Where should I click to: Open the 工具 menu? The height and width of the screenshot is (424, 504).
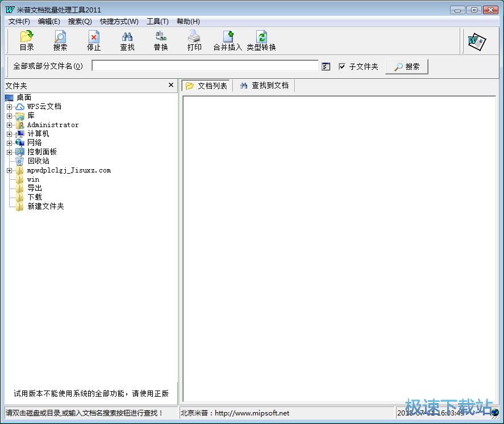157,21
